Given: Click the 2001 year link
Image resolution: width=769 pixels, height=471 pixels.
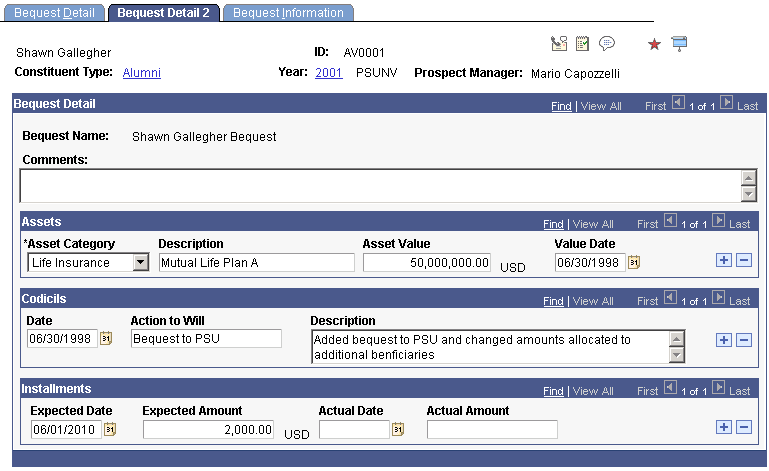Looking at the screenshot, I should [x=329, y=73].
